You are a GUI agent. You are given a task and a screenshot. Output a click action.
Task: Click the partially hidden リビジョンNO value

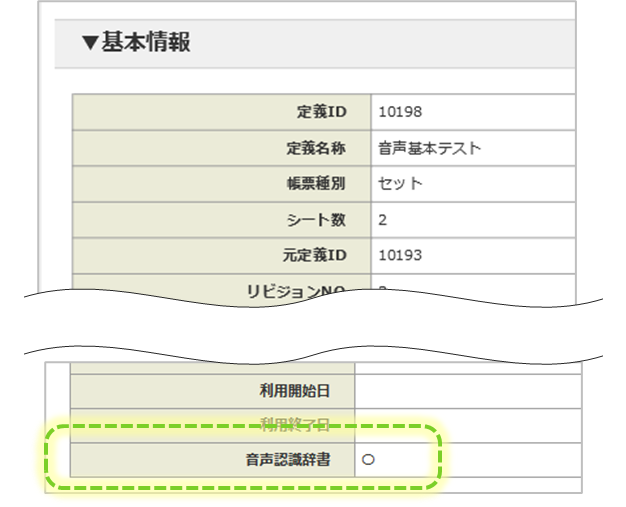383,289
